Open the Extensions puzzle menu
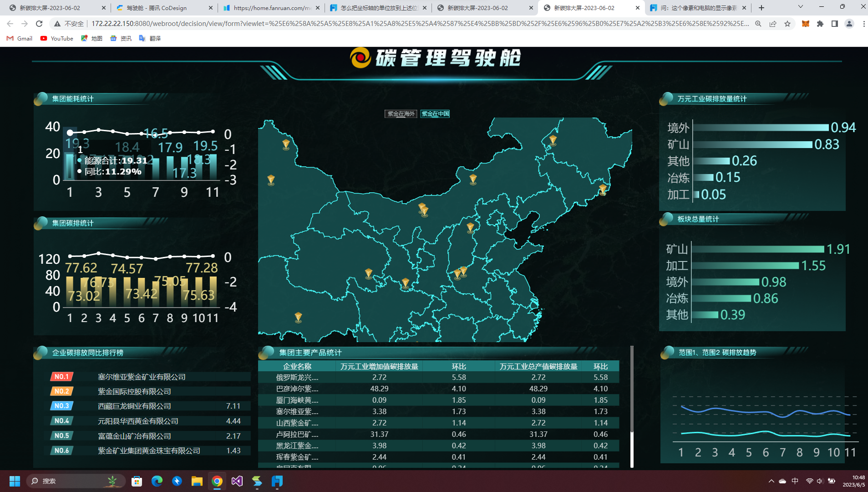The image size is (868, 492). (820, 24)
